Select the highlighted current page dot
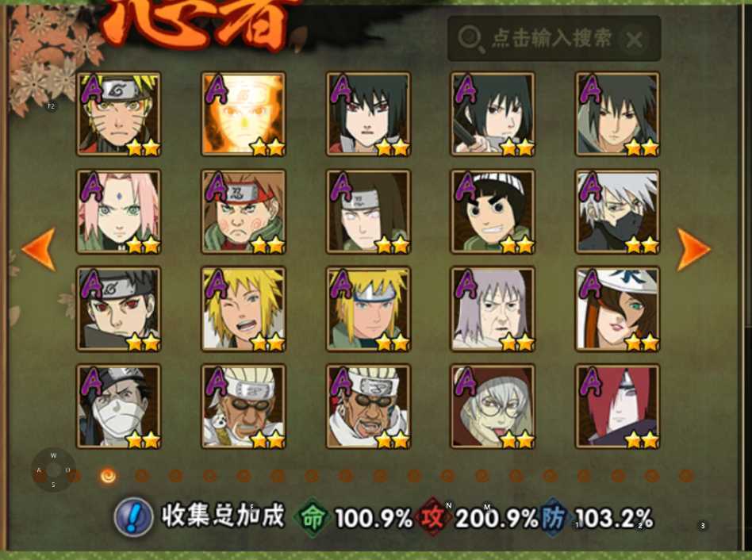The width and height of the screenshot is (752, 560). tap(109, 476)
